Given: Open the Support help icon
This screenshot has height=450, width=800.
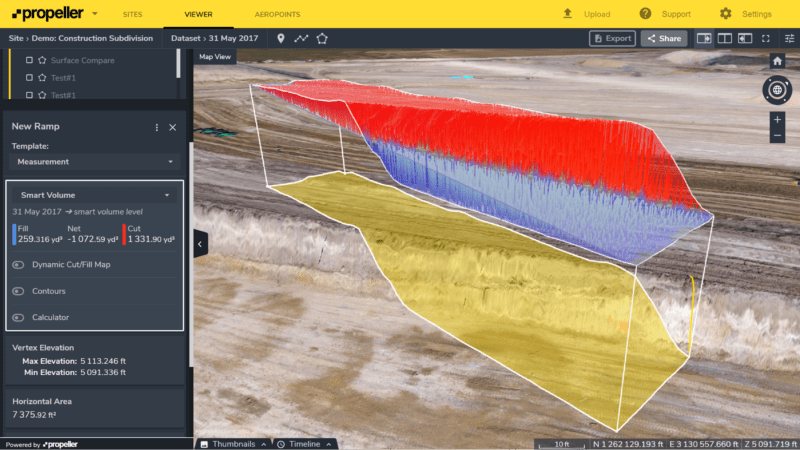Looking at the screenshot, I should 645,14.
